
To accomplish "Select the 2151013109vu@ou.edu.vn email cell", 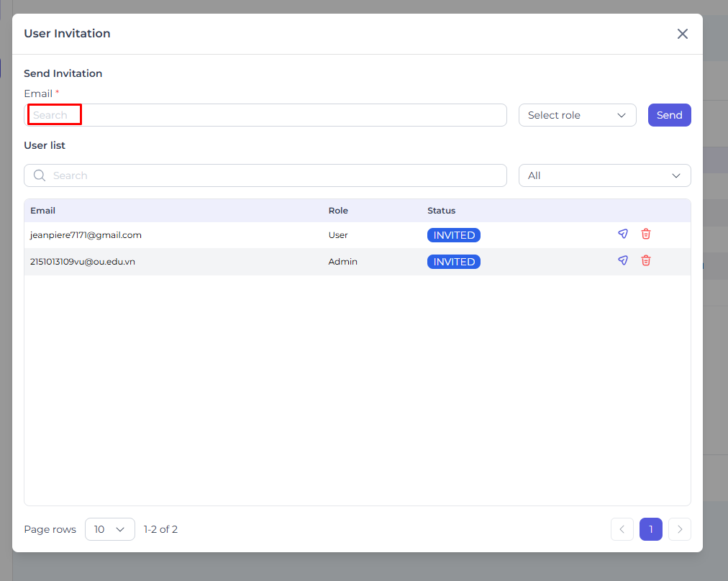I will [83, 262].
